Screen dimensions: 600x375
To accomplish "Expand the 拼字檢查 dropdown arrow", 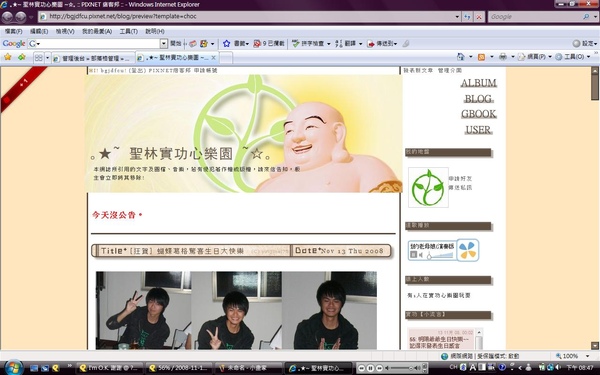I will pos(328,44).
